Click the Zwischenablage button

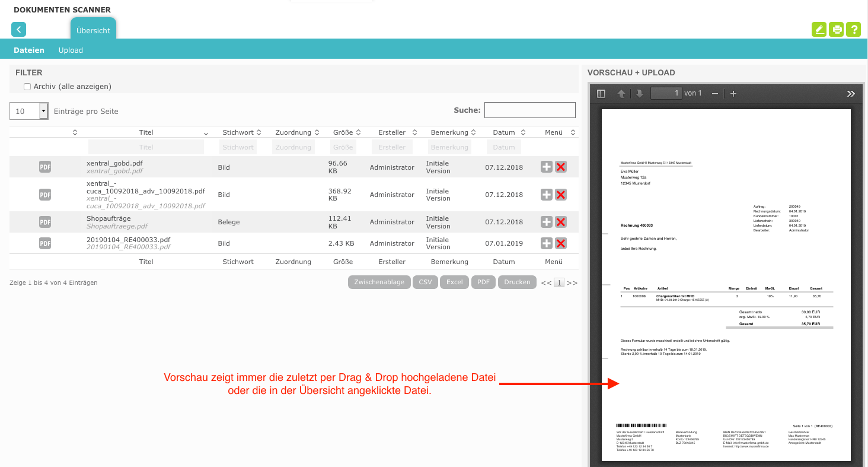(379, 282)
